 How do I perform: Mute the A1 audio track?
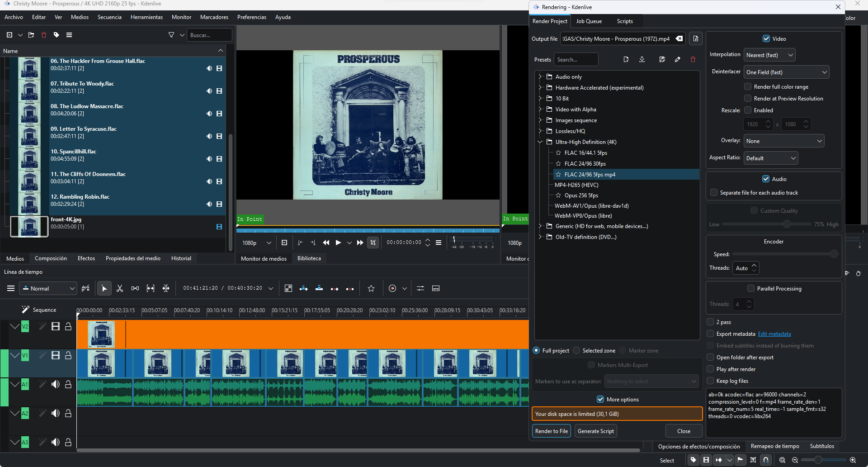click(56, 384)
